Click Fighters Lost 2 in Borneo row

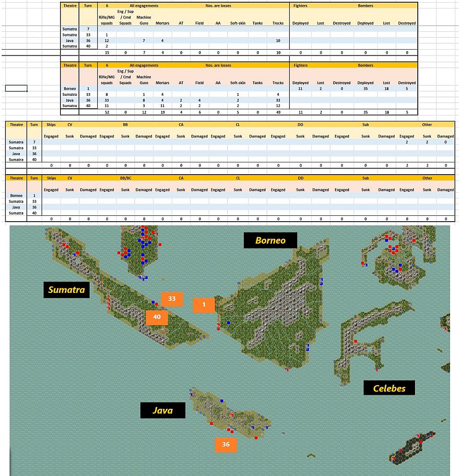(x=320, y=89)
